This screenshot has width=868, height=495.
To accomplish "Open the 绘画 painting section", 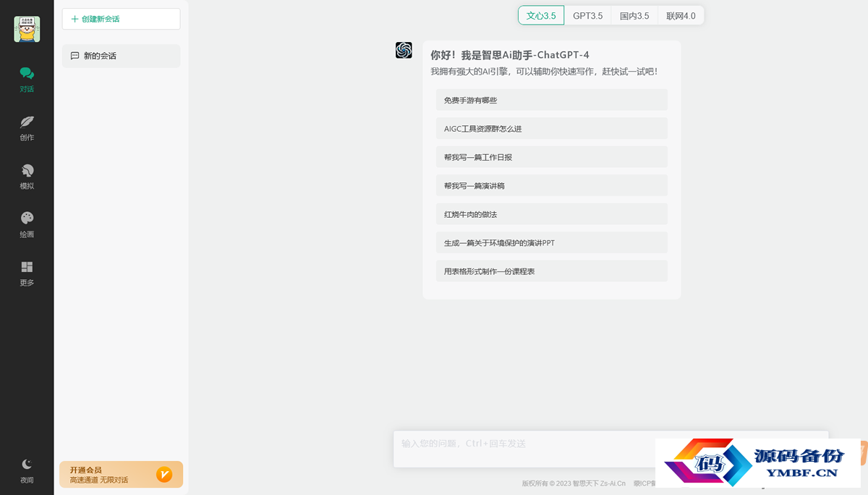I will (27, 225).
